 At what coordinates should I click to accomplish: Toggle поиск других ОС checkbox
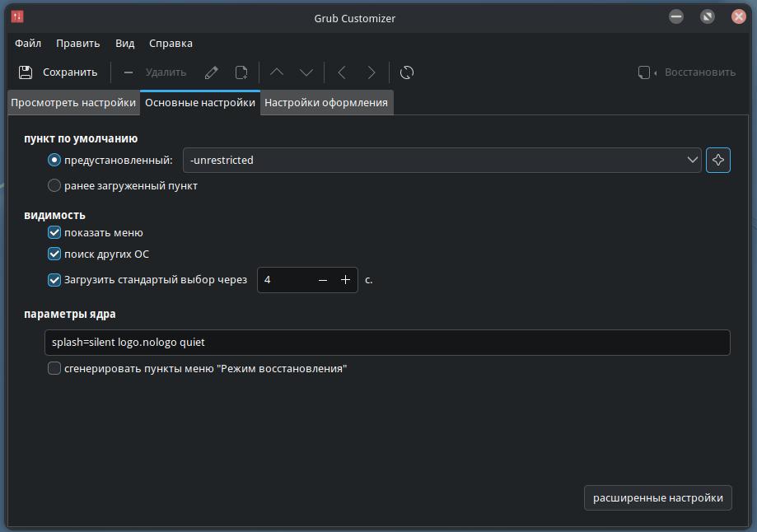[54, 254]
